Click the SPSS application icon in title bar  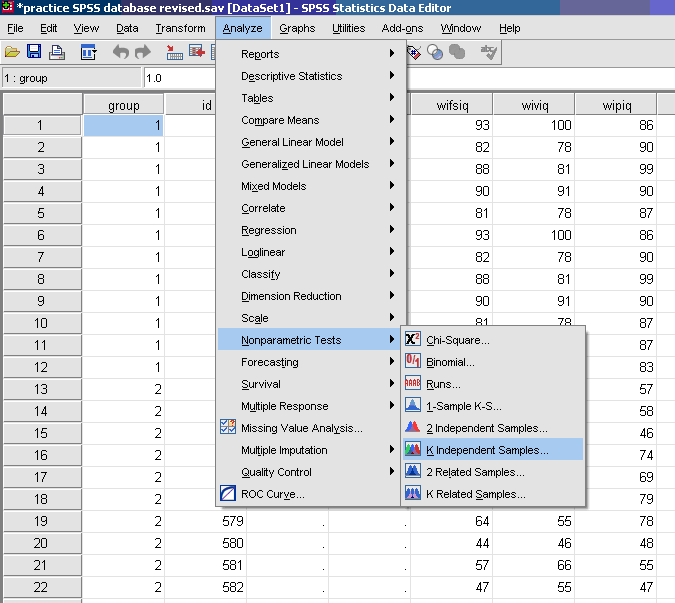tap(7, 6)
